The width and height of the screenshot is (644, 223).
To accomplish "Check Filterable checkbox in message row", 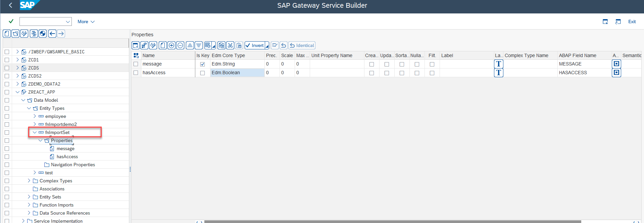I will pos(432,64).
